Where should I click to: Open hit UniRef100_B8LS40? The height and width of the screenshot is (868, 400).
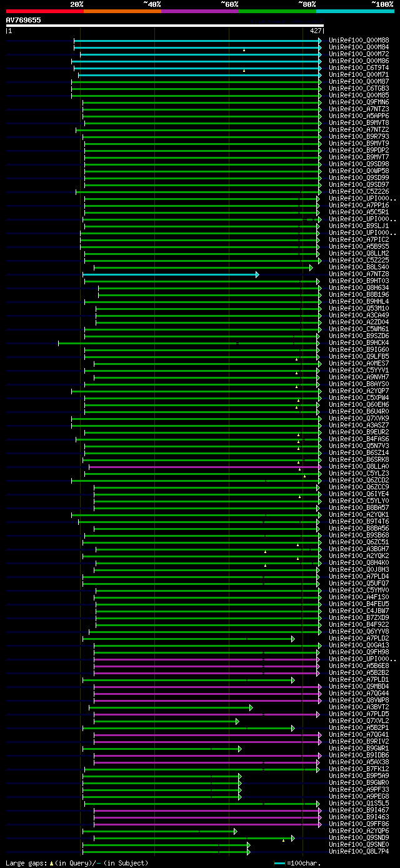(x=359, y=267)
